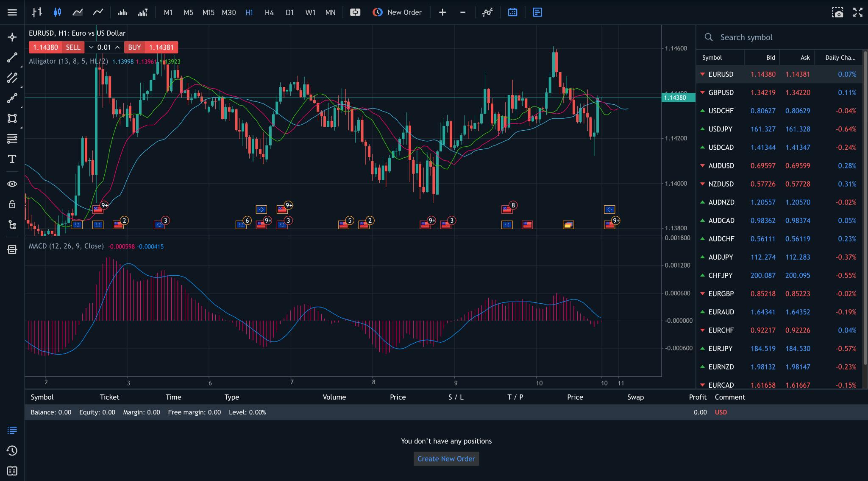The image size is (868, 481).
Task: Toggle drawn objects visibility eye icon
Action: point(12,184)
